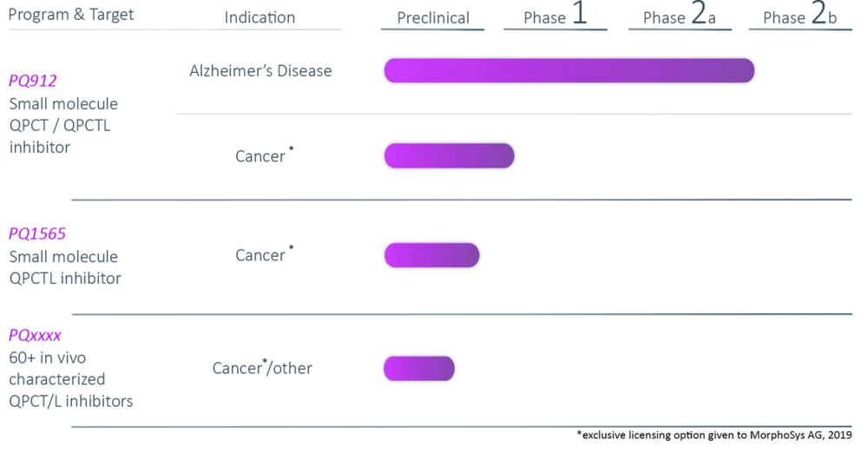Click the PQ912 Cancer progress bar
This screenshot has height=452, width=868.
pyautogui.click(x=449, y=156)
